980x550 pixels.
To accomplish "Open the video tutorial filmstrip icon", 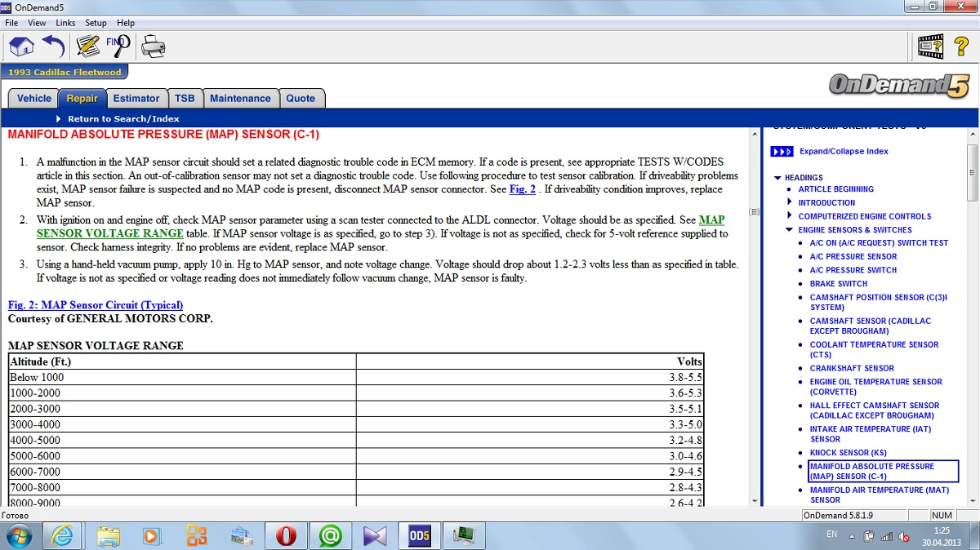I will pyautogui.click(x=931, y=46).
